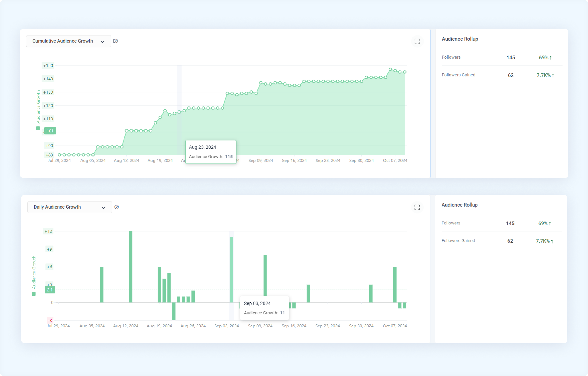
Task: Click the 7.7K% increase in the upper rollup
Action: click(545, 75)
